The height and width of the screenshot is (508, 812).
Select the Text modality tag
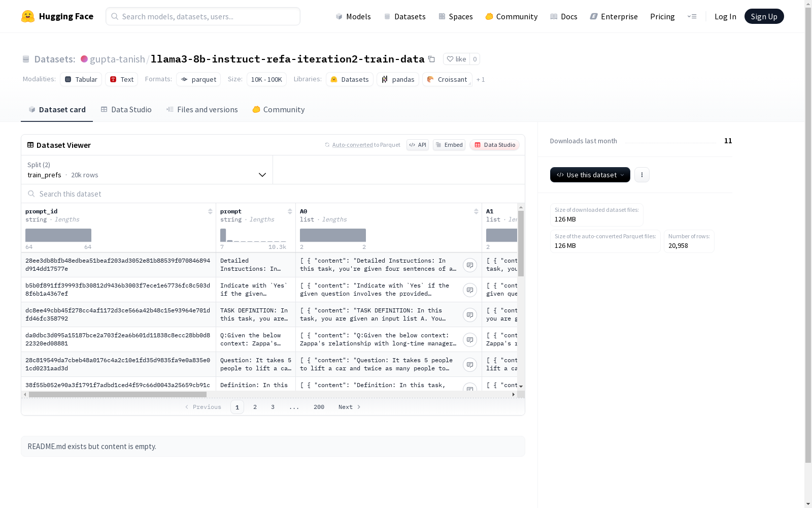pos(122,79)
